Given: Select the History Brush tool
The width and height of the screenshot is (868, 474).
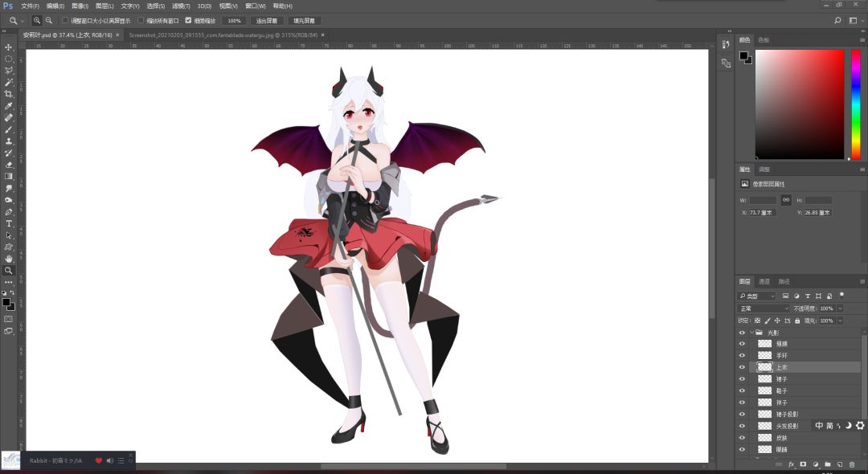Looking at the screenshot, I should click(8, 153).
